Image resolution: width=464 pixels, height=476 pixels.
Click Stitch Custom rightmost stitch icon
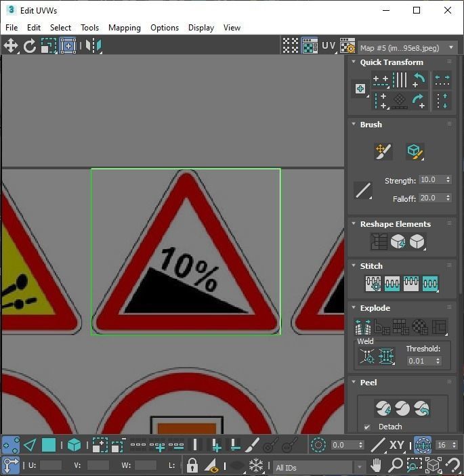click(430, 284)
